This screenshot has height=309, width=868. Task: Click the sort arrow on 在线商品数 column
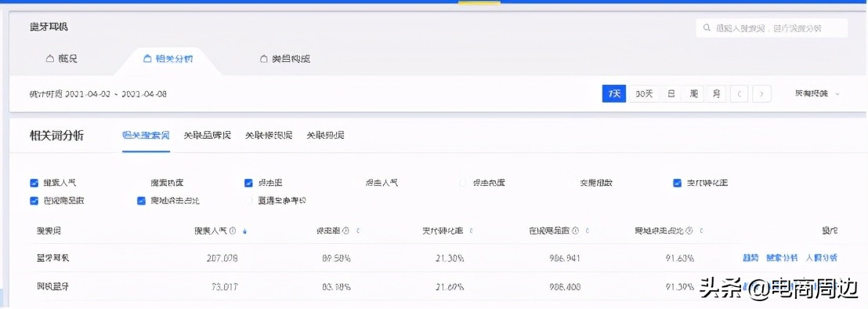pyautogui.click(x=587, y=231)
